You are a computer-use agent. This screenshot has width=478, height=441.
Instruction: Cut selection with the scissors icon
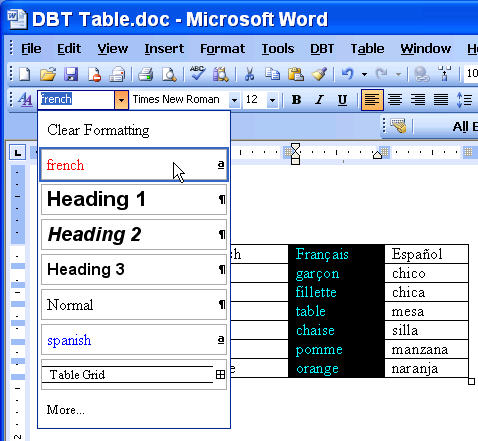tap(249, 74)
